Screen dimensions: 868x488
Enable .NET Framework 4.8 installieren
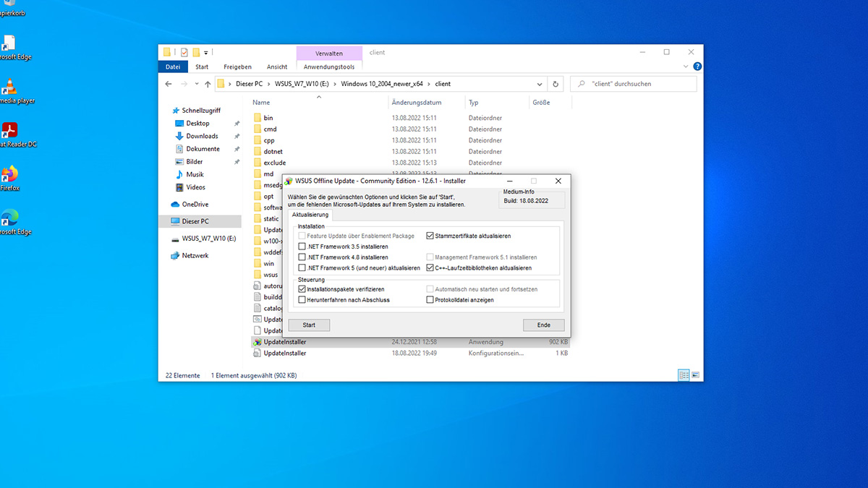(302, 257)
